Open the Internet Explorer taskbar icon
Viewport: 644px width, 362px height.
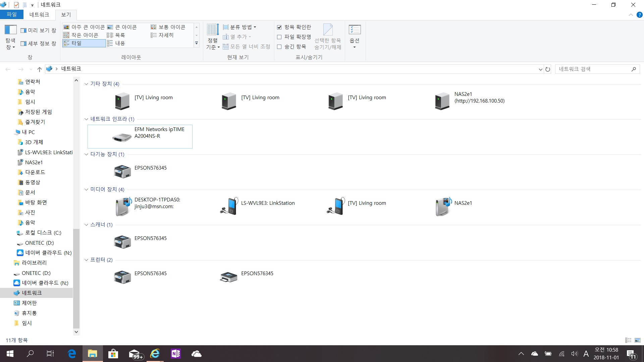coord(155,354)
